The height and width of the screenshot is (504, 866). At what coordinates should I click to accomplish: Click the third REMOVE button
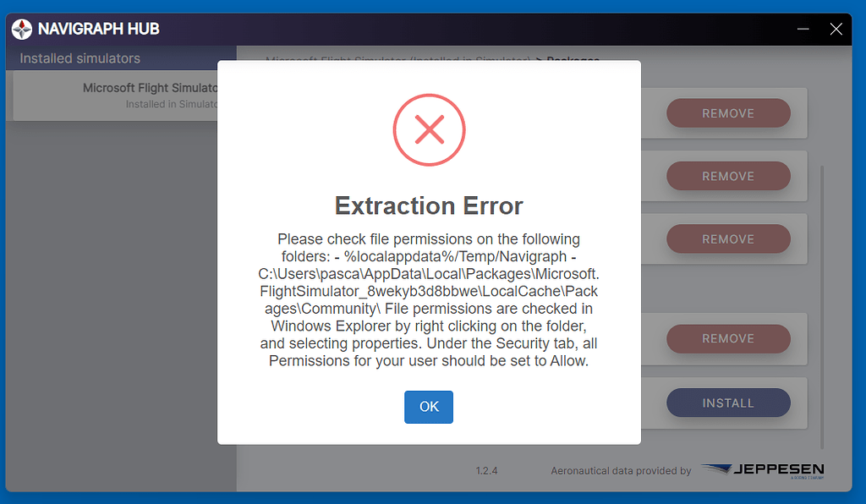point(728,238)
